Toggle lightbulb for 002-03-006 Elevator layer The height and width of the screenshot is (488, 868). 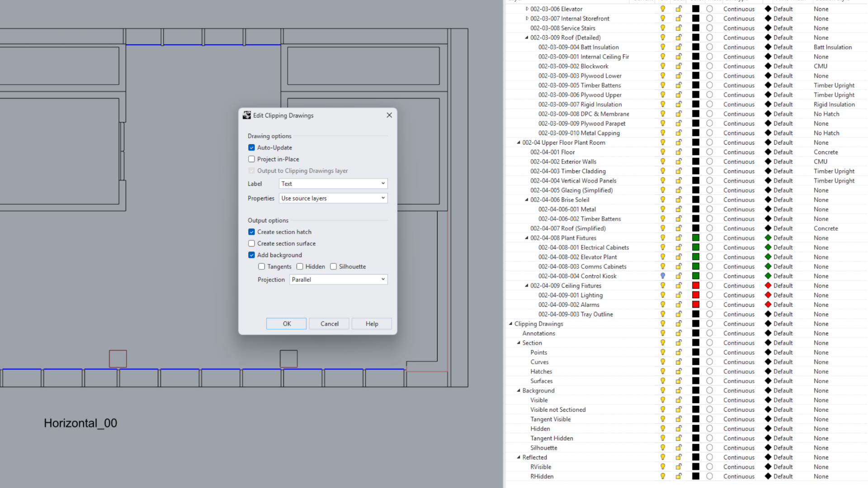tap(663, 9)
